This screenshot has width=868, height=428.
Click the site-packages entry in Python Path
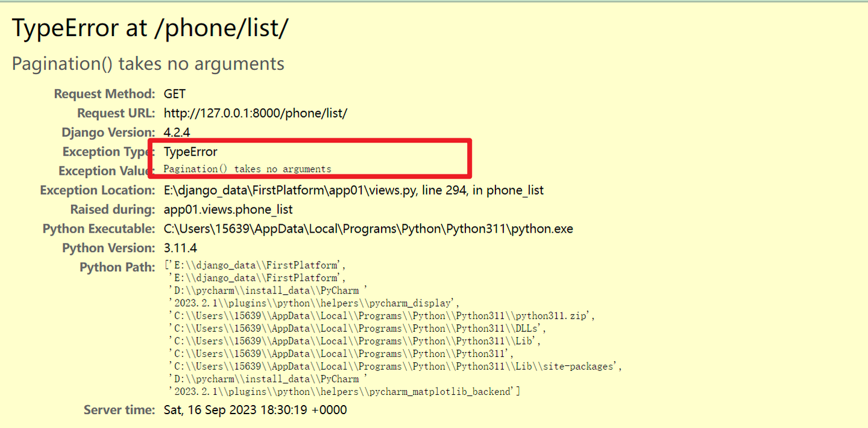tap(395, 367)
